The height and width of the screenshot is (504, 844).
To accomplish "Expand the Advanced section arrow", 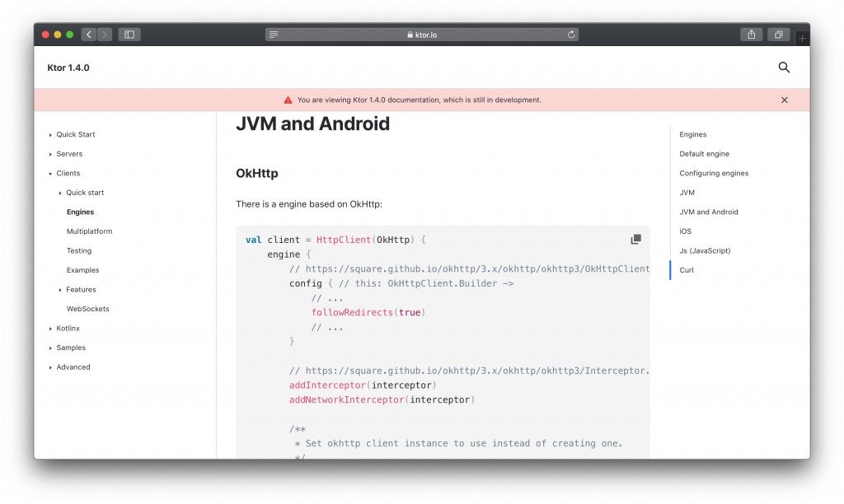I will point(50,367).
